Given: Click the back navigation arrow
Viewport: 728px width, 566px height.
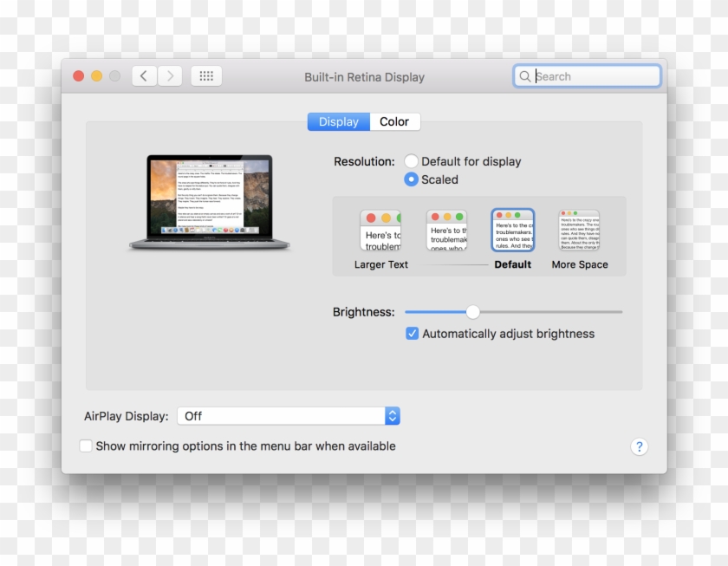Looking at the screenshot, I should point(144,75).
